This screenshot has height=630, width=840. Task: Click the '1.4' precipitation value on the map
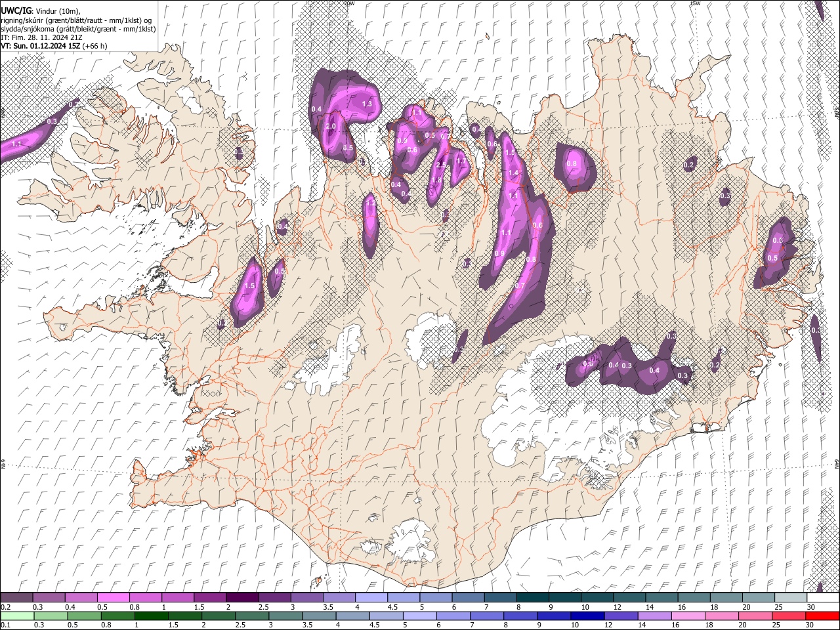(513, 173)
